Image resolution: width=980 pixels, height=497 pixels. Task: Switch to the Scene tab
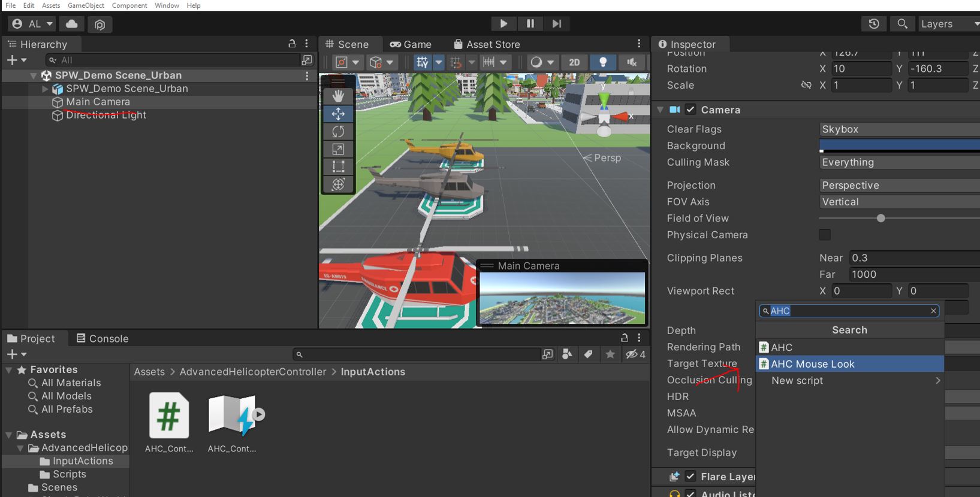click(x=348, y=44)
